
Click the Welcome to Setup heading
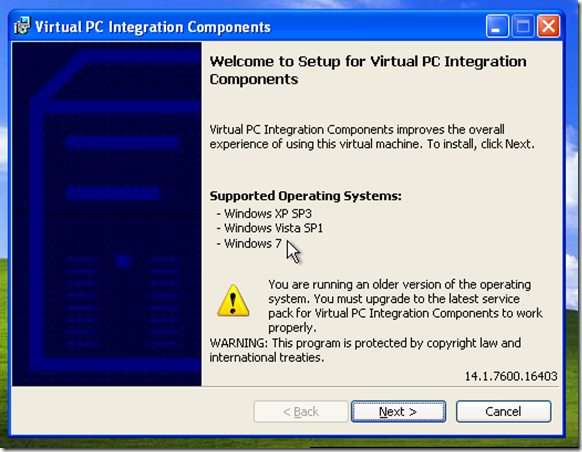click(x=368, y=70)
